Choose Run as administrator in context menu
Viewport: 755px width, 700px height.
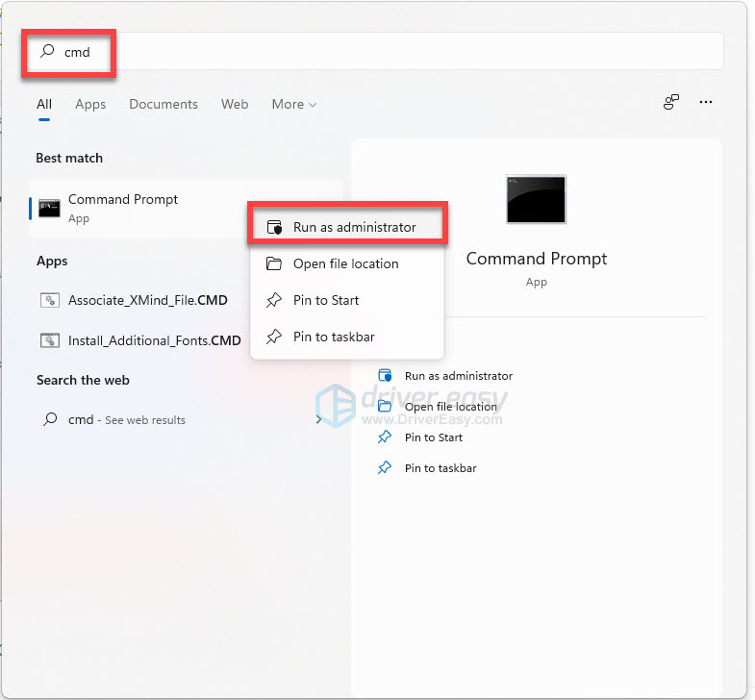(x=354, y=228)
